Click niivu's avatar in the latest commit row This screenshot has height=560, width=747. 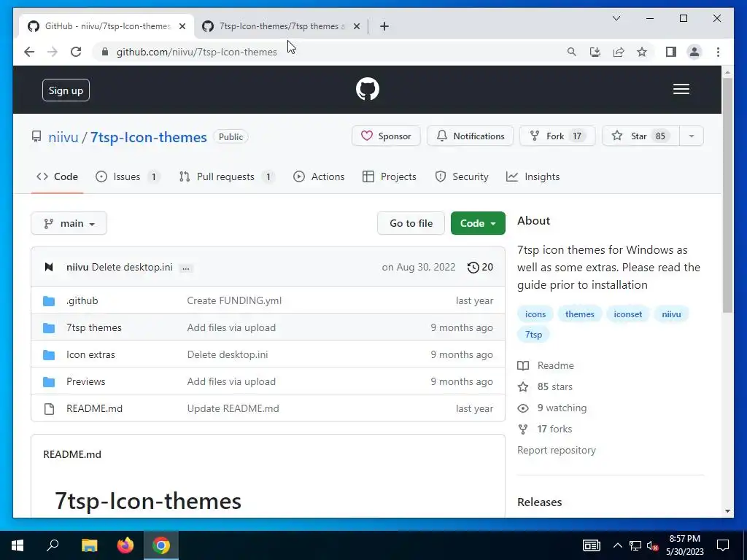(x=49, y=267)
